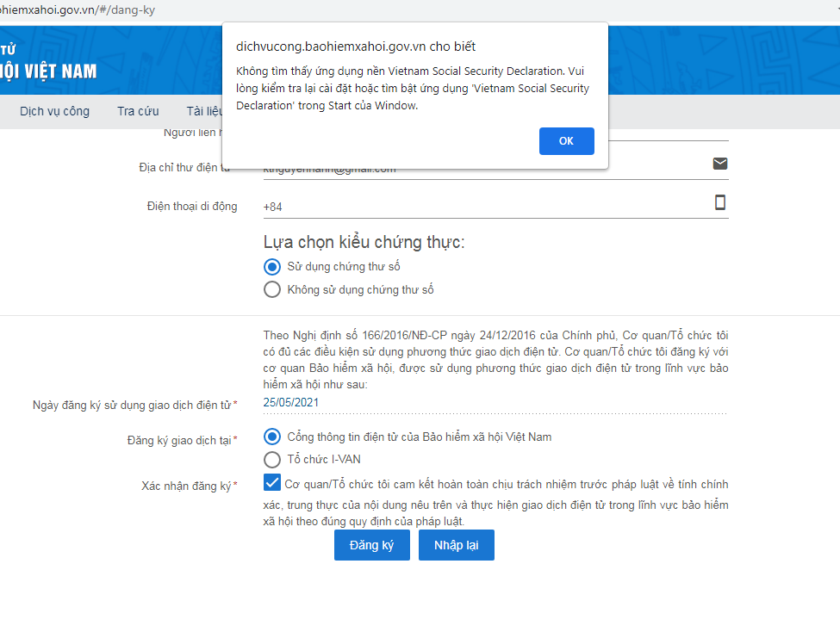This screenshot has height=632, width=840.
Task: Select Cổng thông tin điện tử radio option
Action: (x=272, y=437)
